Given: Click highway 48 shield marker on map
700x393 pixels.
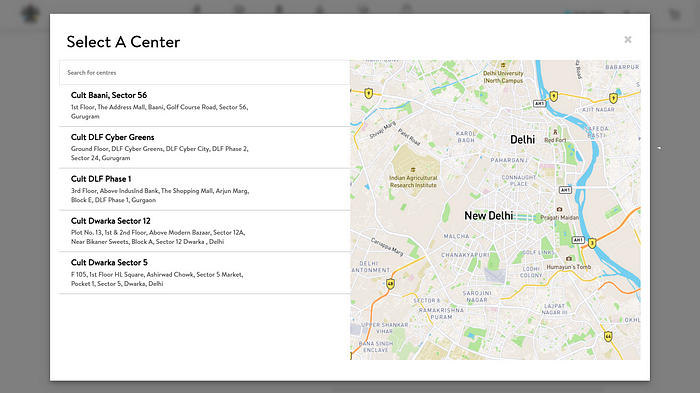Looking at the screenshot, I should (x=391, y=284).
